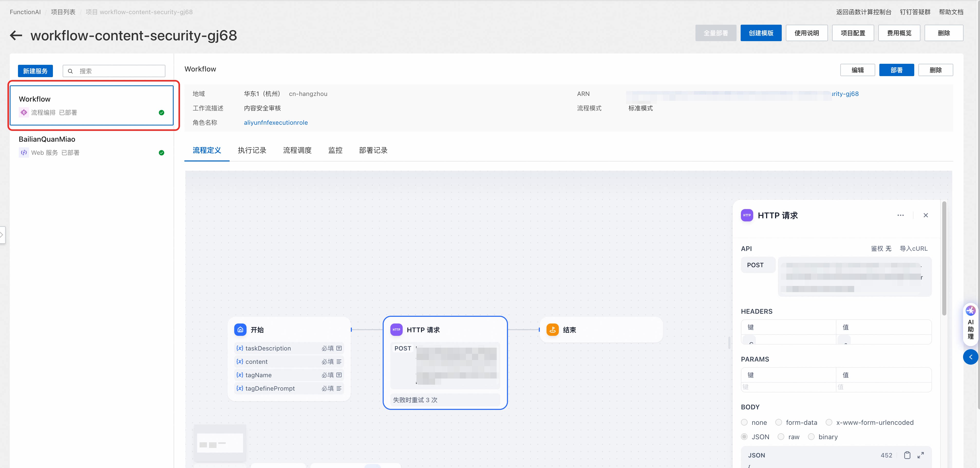The image size is (980, 468).
Task: Collapse the blue right-side floating arrow button
Action: [970, 357]
